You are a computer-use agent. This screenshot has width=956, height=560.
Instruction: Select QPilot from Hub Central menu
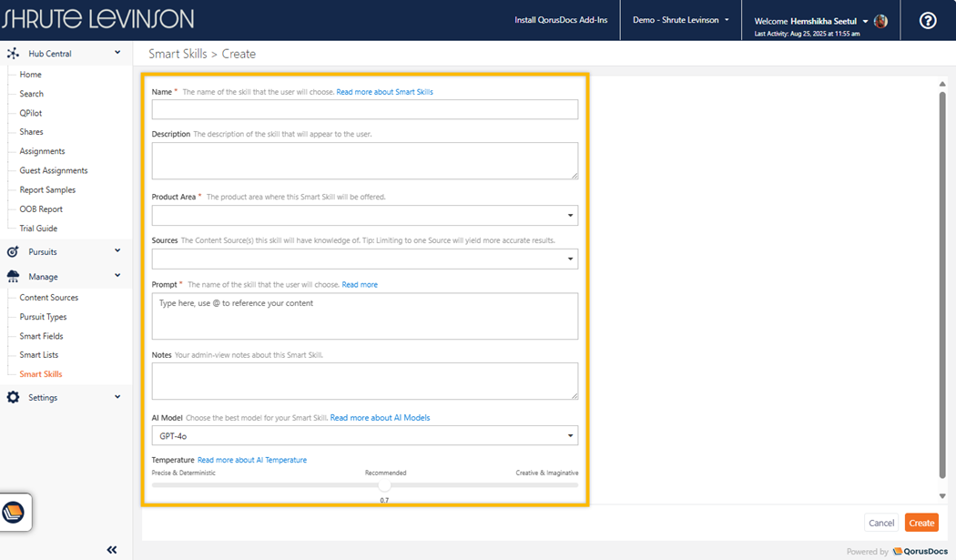pos(31,113)
